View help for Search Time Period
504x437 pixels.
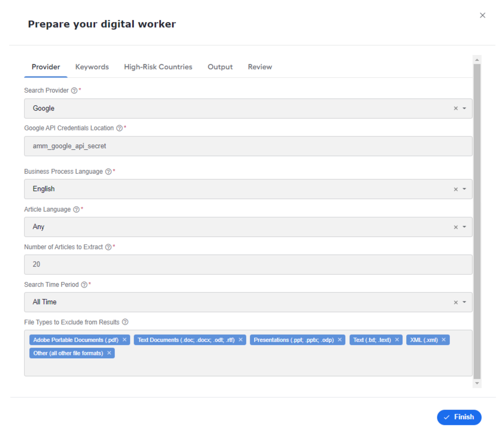tap(84, 285)
